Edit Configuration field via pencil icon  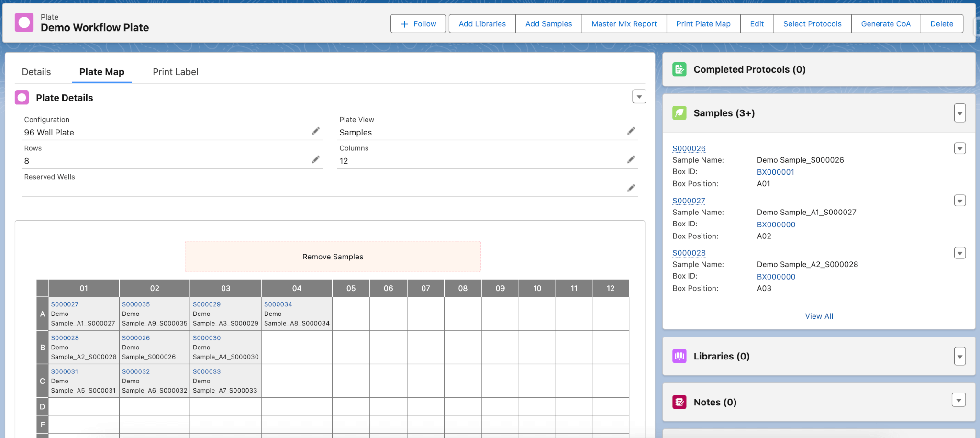coord(316,131)
